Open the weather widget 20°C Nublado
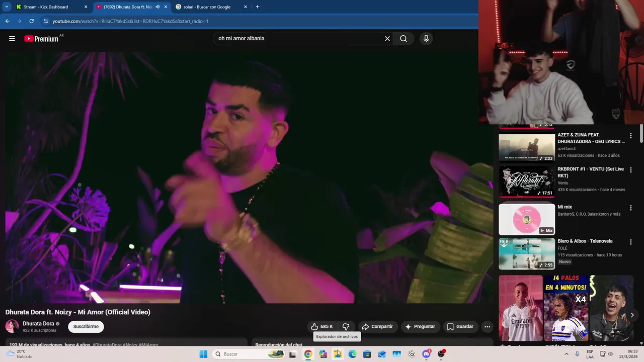 (x=19, y=354)
